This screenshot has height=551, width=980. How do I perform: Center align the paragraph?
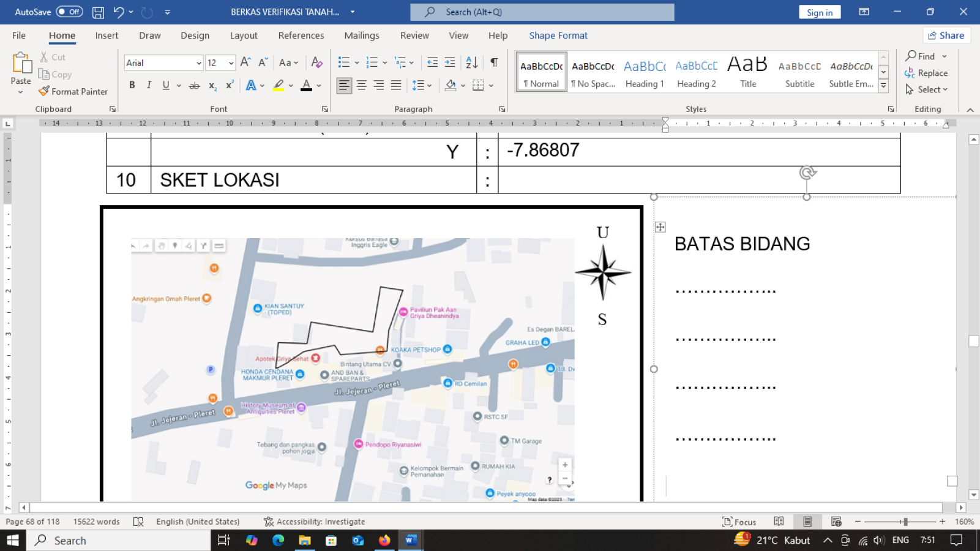pos(362,86)
